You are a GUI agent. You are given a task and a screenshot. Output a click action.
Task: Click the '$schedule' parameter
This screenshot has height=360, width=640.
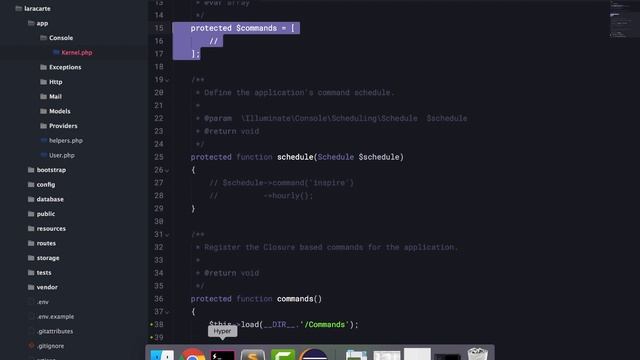pyautogui.click(x=379, y=157)
